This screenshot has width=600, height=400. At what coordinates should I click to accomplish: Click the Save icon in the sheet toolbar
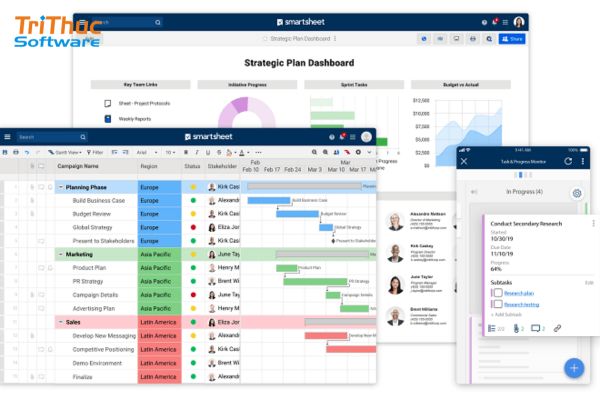5,152
